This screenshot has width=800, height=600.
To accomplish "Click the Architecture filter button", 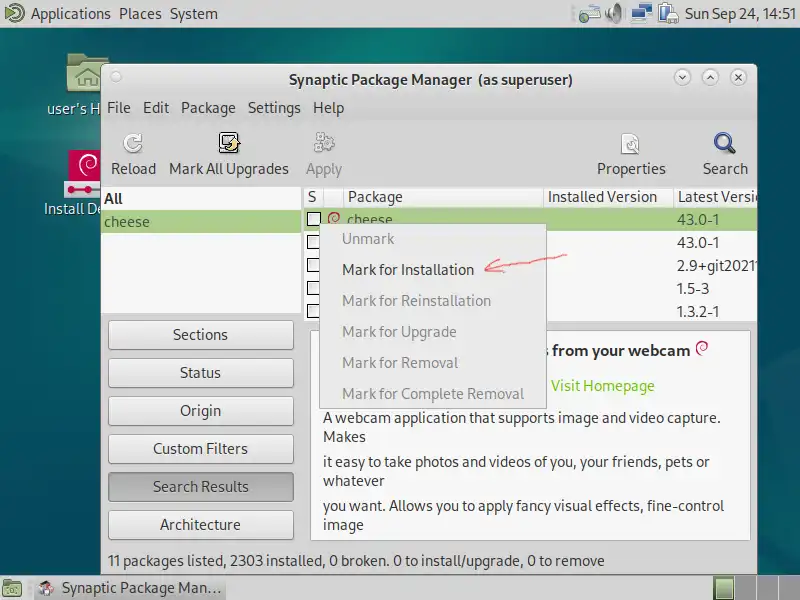I will click(x=201, y=525).
